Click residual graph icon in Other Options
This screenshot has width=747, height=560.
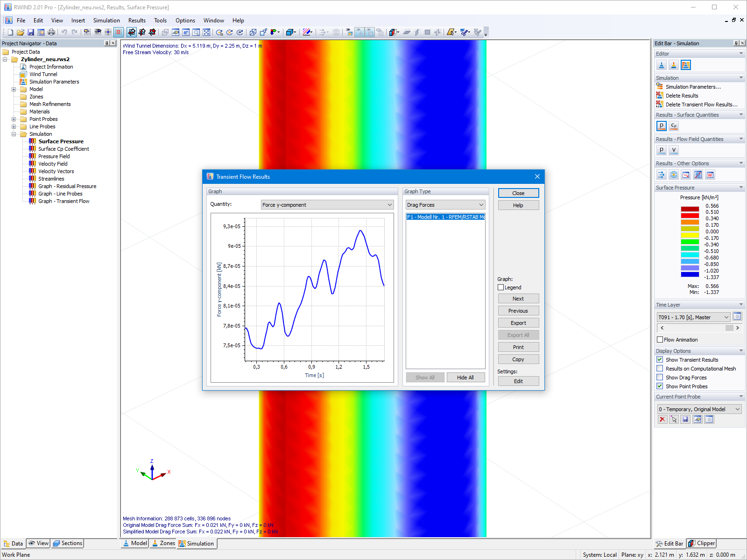tap(686, 175)
